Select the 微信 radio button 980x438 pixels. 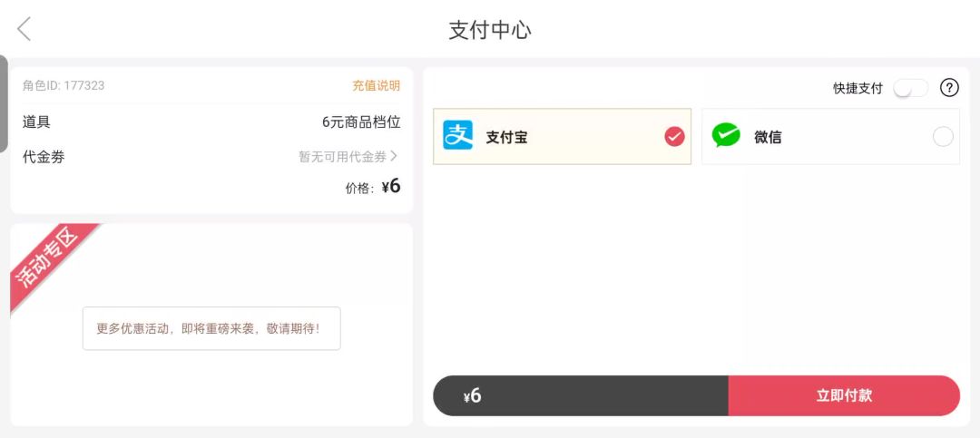(x=943, y=137)
